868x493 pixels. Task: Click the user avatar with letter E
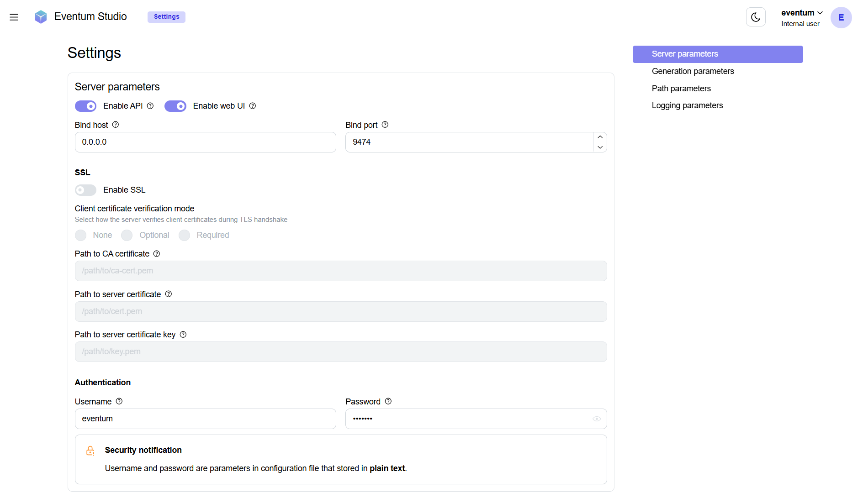(841, 17)
